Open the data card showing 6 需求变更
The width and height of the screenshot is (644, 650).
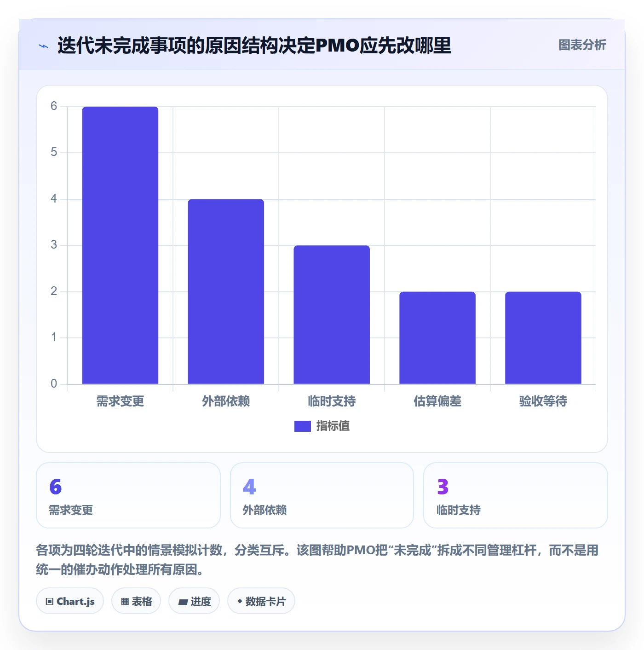pyautogui.click(x=128, y=495)
